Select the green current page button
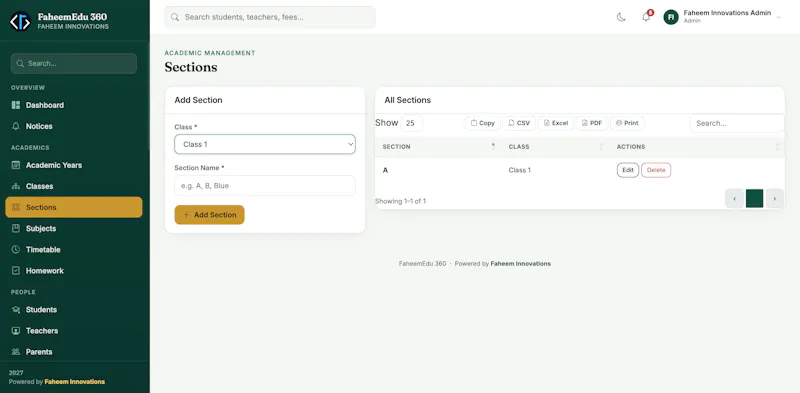The image size is (800, 393). tap(754, 199)
